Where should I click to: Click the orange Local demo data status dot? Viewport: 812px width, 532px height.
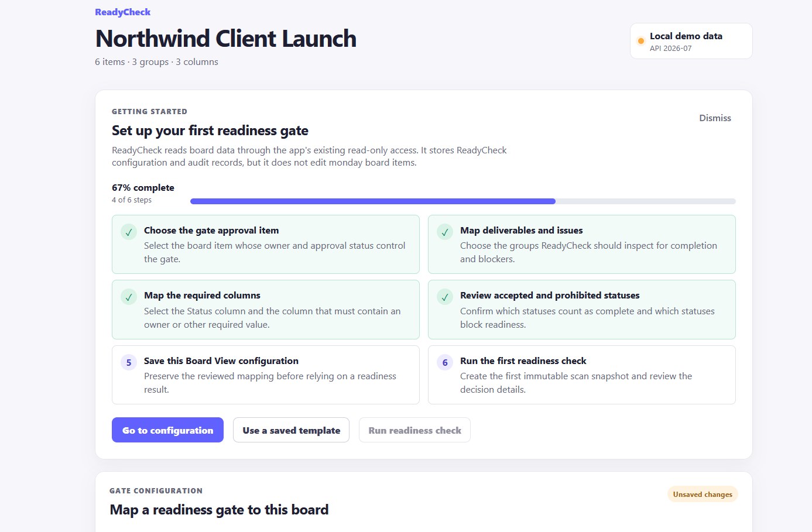641,41
